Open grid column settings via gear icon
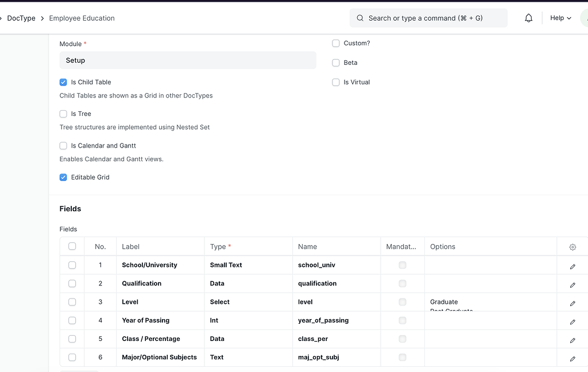Screen dimensions: 588x372 [572, 246]
